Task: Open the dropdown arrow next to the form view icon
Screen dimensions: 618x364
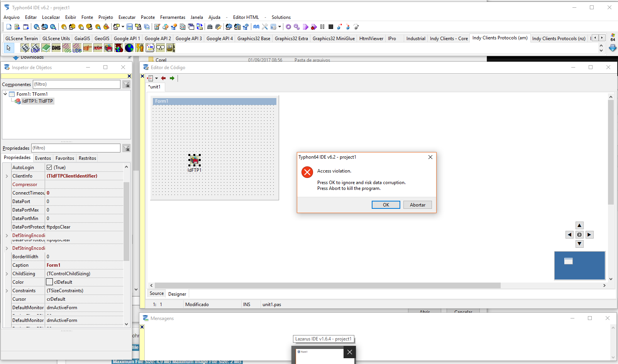Action: click(279, 27)
